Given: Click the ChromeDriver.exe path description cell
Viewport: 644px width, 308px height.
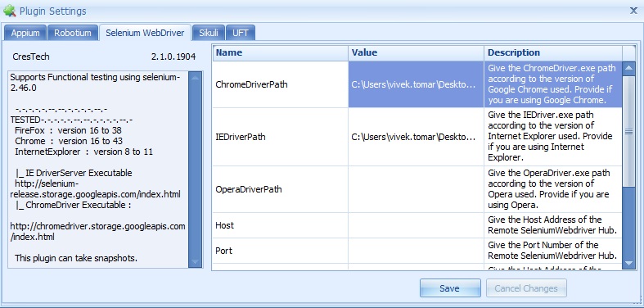Looking at the screenshot, I should 553,84.
